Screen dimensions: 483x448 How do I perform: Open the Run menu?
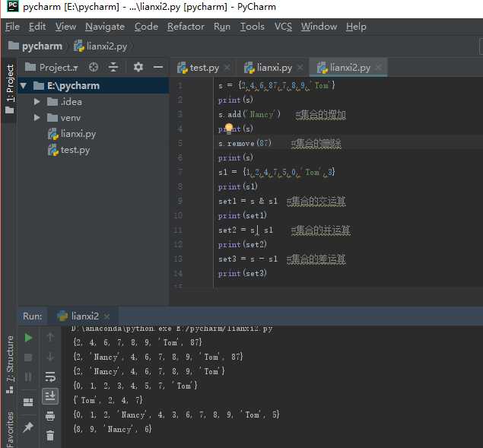coord(222,27)
